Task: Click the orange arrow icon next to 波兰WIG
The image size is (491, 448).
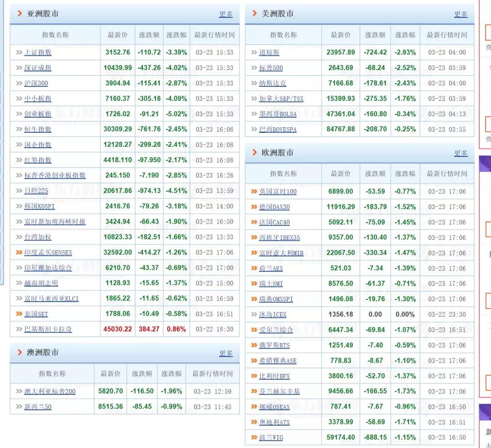Action: (254, 438)
